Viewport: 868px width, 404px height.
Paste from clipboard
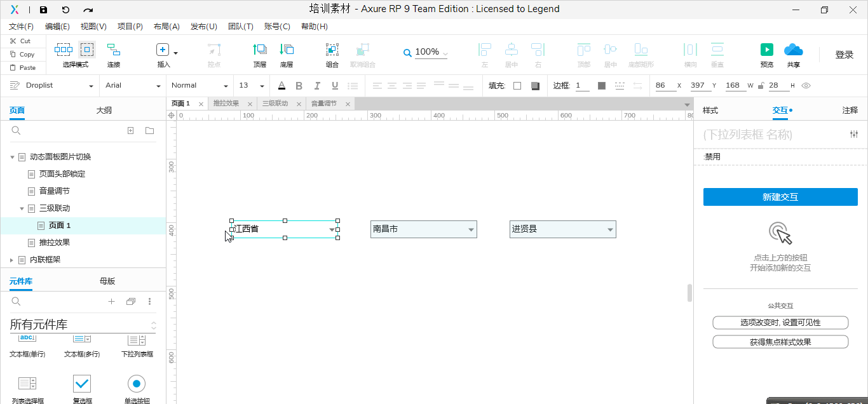tap(23, 67)
